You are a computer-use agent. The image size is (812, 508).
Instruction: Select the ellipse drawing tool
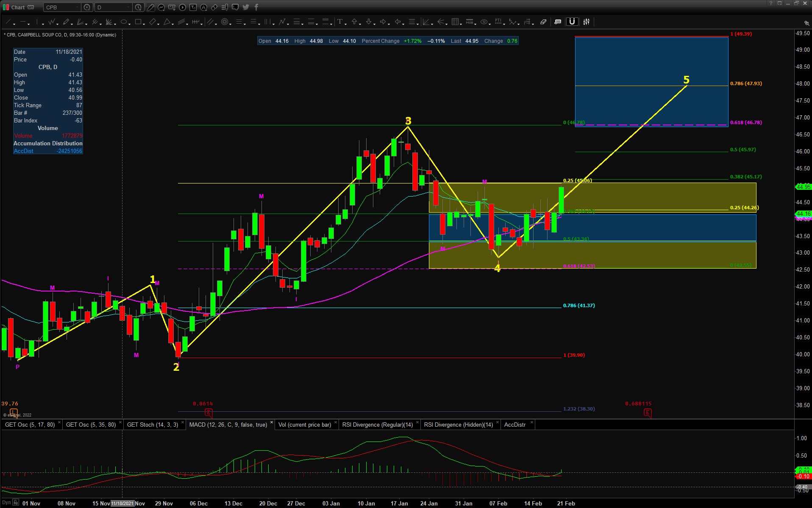pos(124,22)
